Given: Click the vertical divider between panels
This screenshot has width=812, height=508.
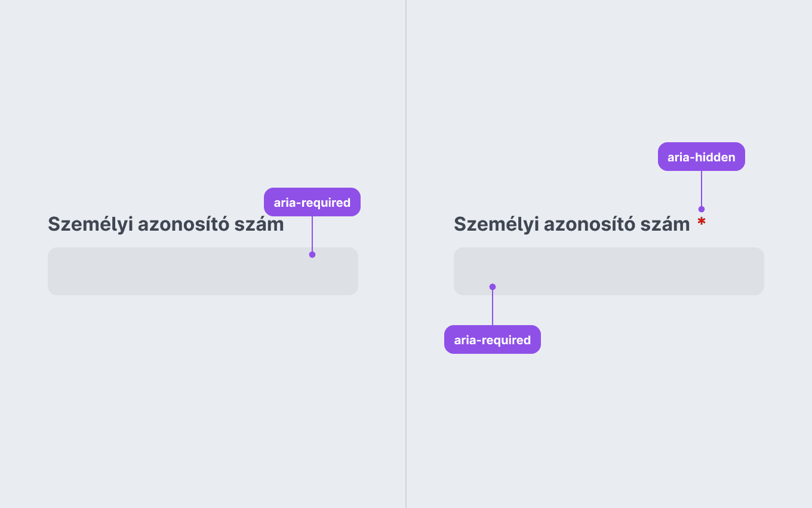Looking at the screenshot, I should pos(406,254).
